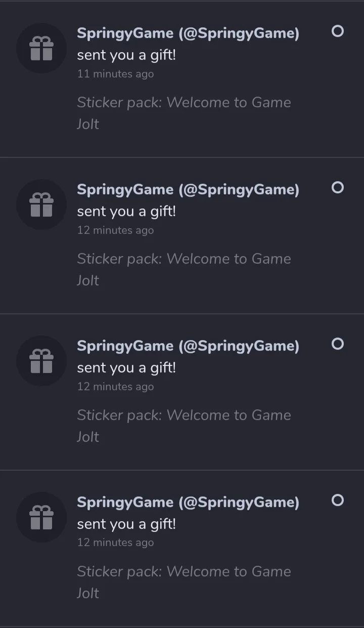
Task: Select the sticker pack text in the second notification
Action: pyautogui.click(x=184, y=259)
